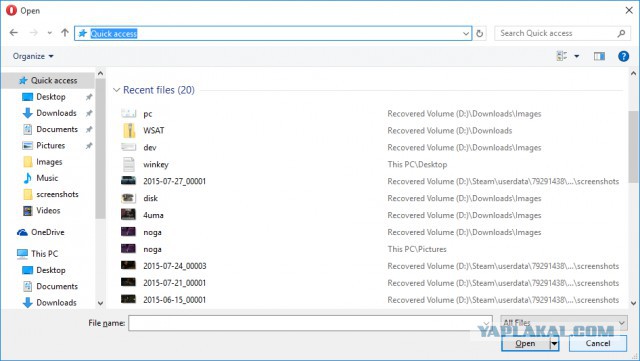Open the more view options dropdown
This screenshot has width=640, height=361.
pos(577,56)
